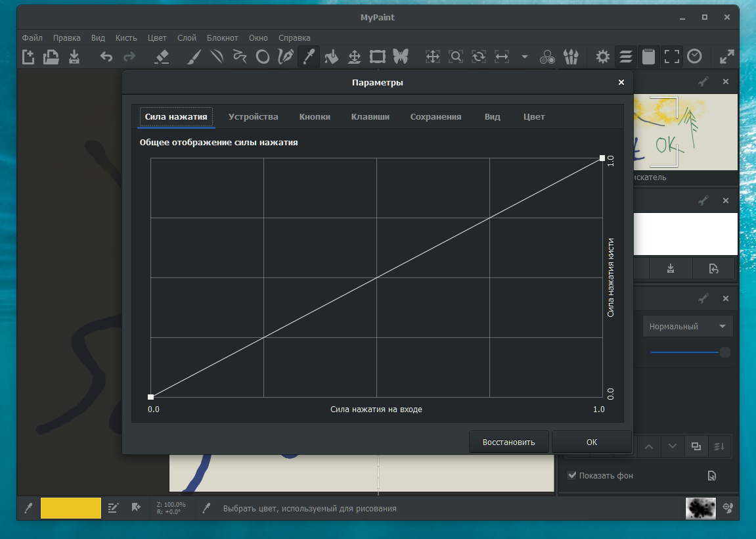Select the Zoom view tool
Viewport: 756px width, 539px height.
tap(456, 57)
